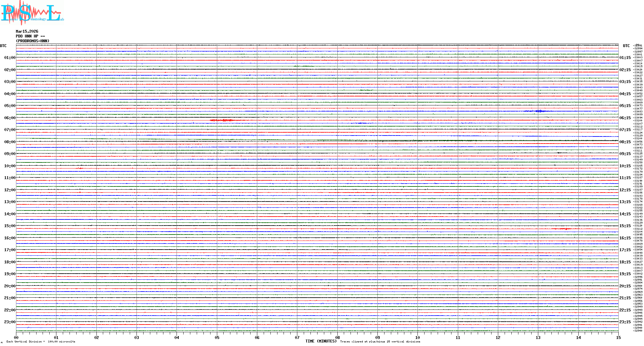Click the 06:00 hour label on left
The width and height of the screenshot is (644, 346).
[x=10, y=118]
